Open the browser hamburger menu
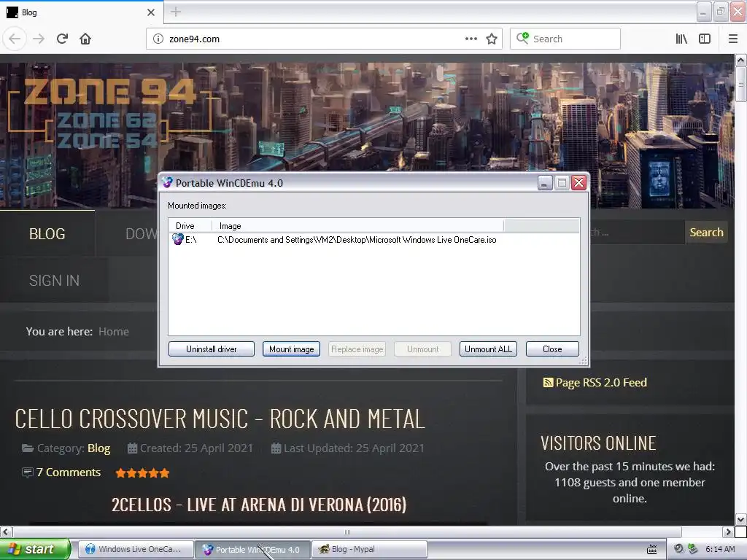 point(733,39)
